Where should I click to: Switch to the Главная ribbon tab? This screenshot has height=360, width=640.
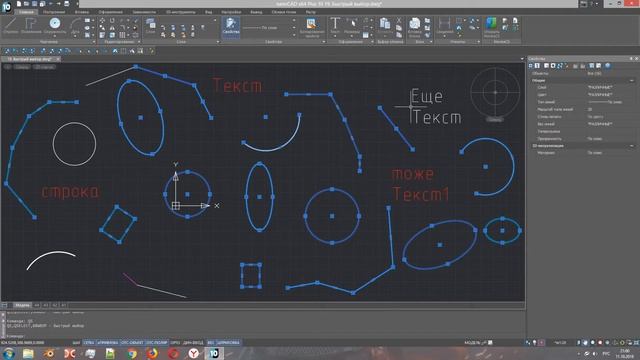click(x=26, y=12)
